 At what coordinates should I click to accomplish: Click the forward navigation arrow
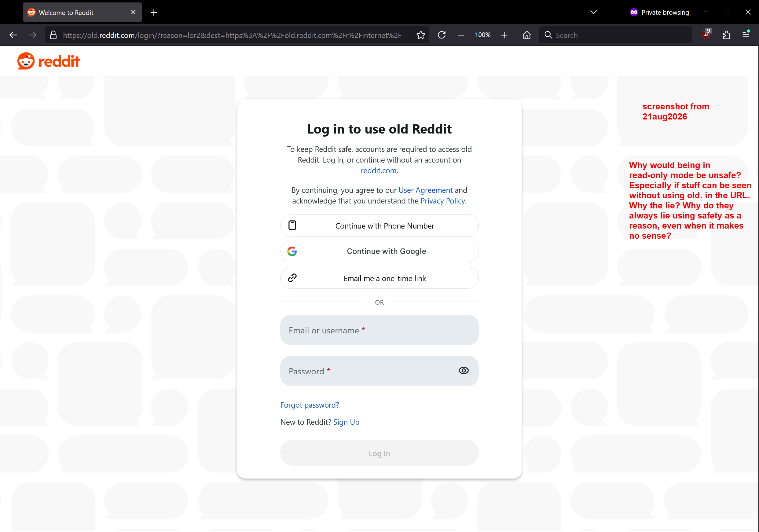[32, 35]
